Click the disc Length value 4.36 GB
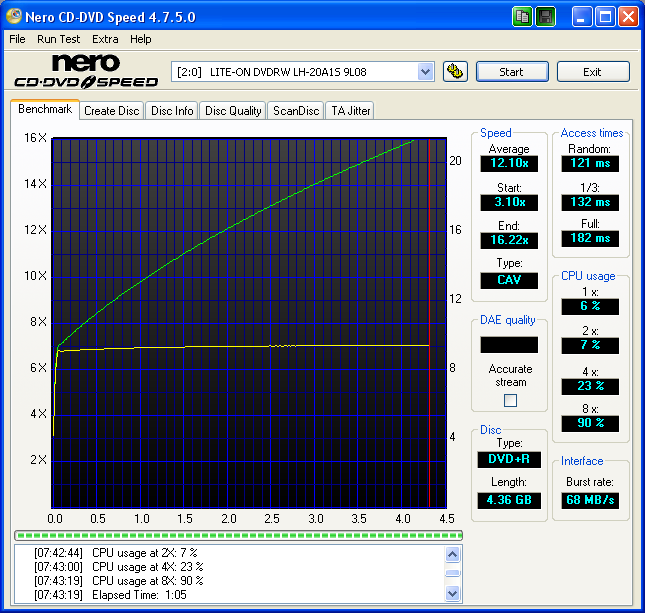Viewport: 645px width, 613px height. click(509, 501)
